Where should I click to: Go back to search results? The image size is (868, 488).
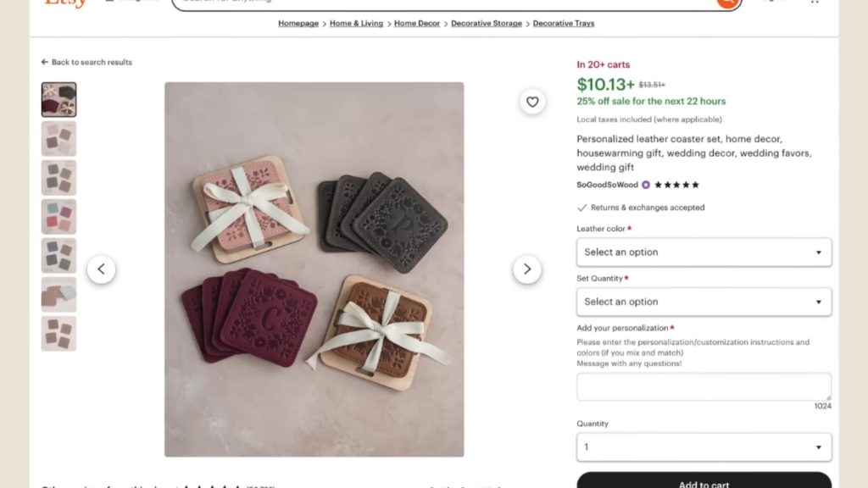86,62
